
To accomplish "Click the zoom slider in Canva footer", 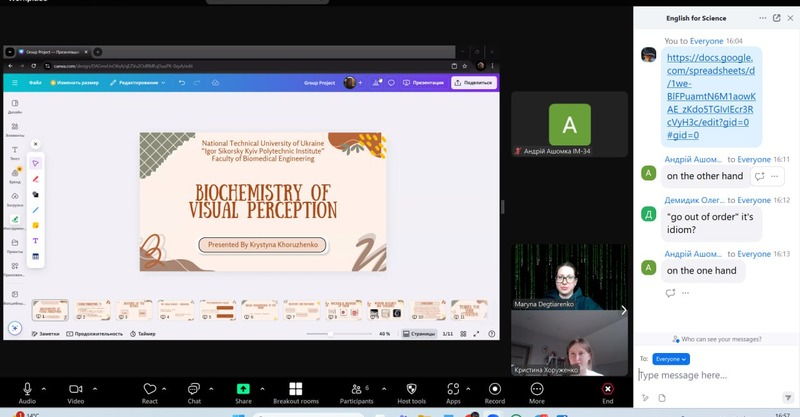I will (339, 334).
